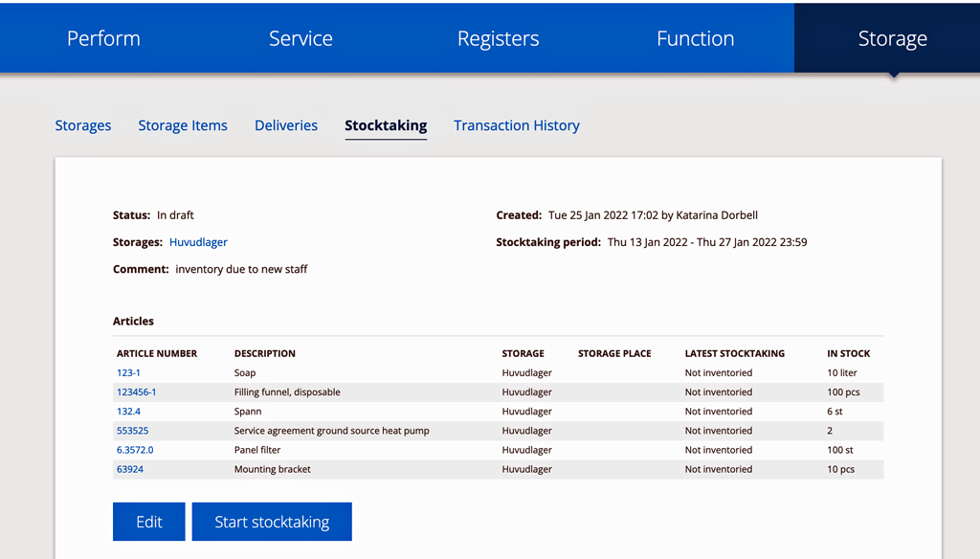Open article 123-1 Soap
The width and height of the screenshot is (980, 559).
pyautogui.click(x=128, y=372)
